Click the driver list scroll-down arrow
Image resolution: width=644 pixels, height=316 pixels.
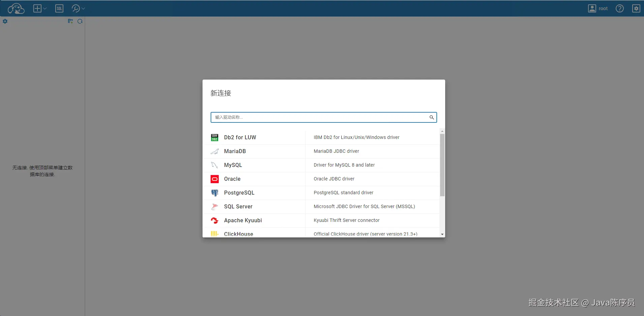(442, 234)
